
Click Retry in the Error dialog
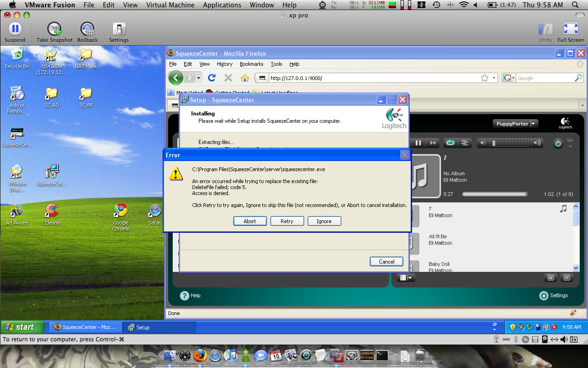(x=287, y=221)
